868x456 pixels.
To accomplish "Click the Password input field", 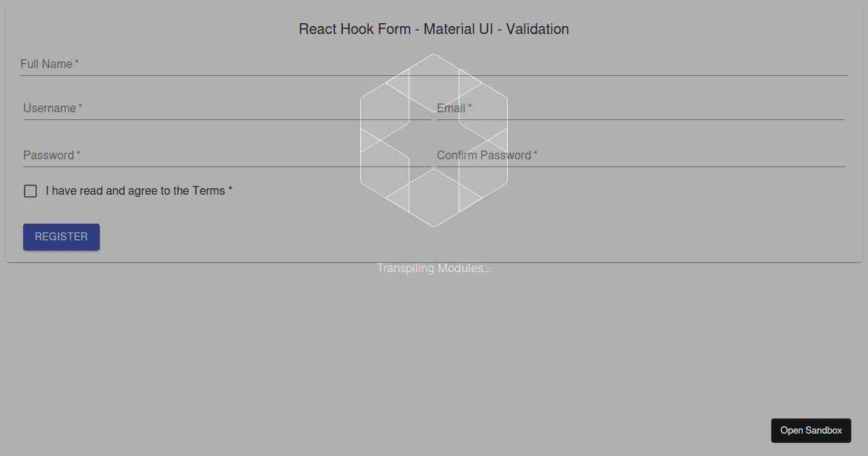I will (217, 155).
